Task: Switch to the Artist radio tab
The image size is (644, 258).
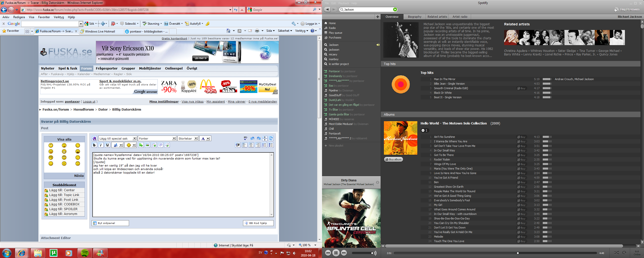Action: [460, 17]
